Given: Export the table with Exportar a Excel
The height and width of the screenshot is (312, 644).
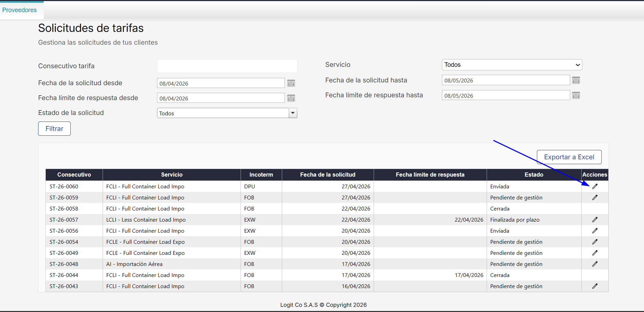Looking at the screenshot, I should coord(569,157).
